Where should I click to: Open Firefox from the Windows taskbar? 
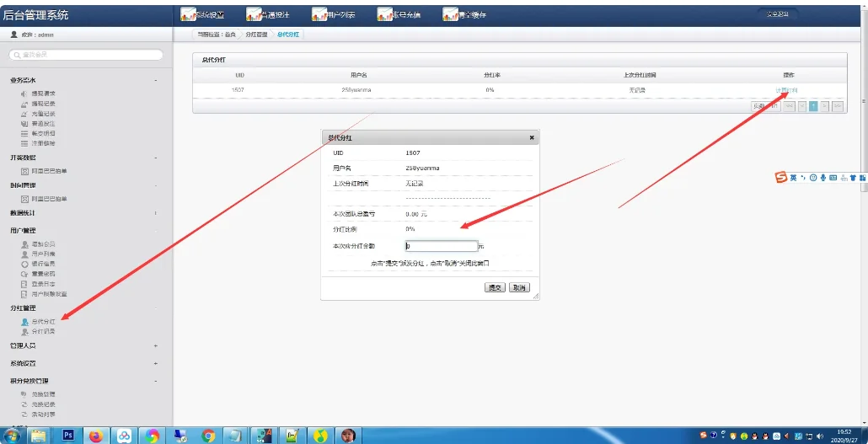tap(95, 435)
